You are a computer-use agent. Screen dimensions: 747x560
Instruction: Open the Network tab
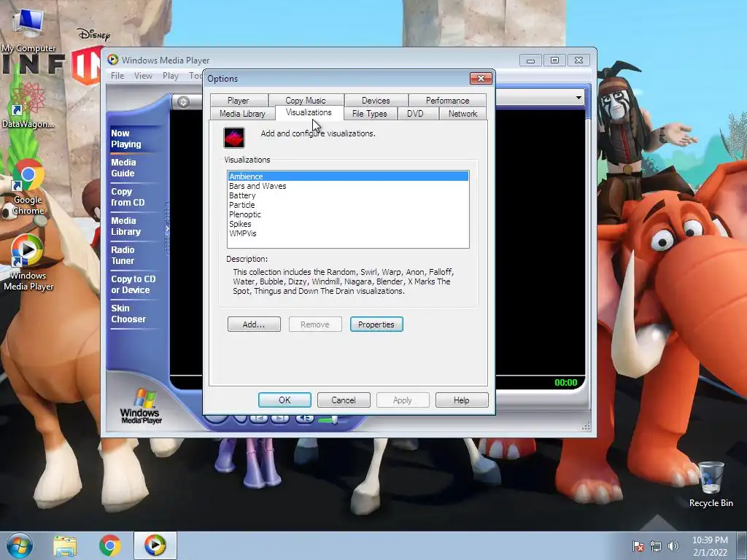[462, 113]
